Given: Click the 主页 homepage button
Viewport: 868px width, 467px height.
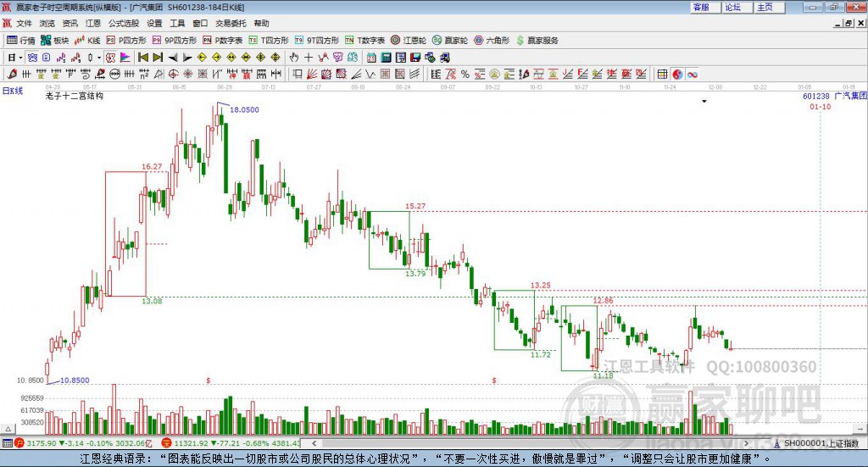Looking at the screenshot, I should click(x=768, y=7).
